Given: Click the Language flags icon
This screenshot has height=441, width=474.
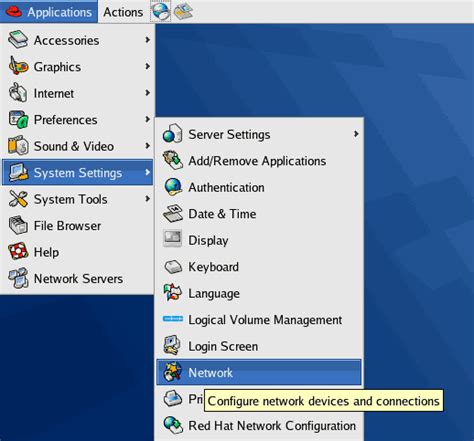Looking at the screenshot, I should coord(173,293).
